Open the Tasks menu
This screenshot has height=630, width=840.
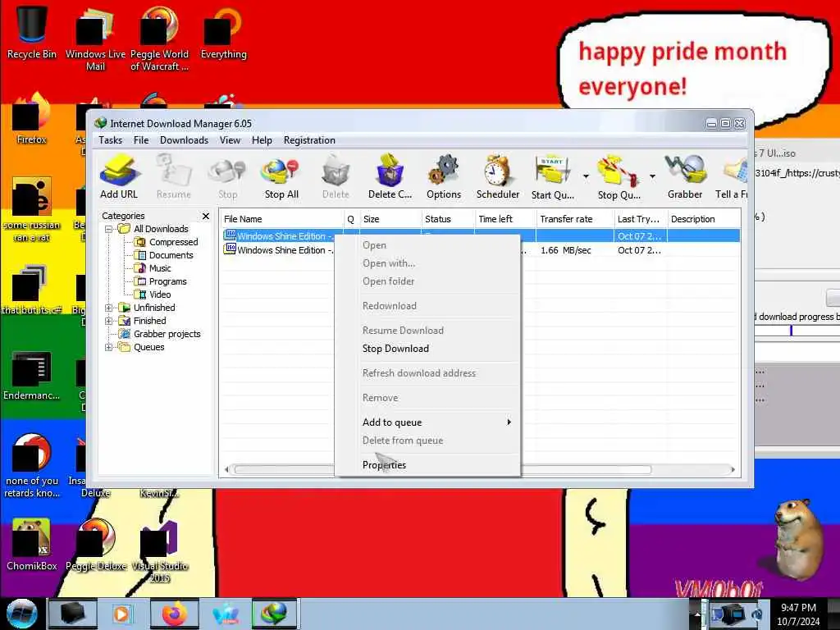click(x=111, y=140)
